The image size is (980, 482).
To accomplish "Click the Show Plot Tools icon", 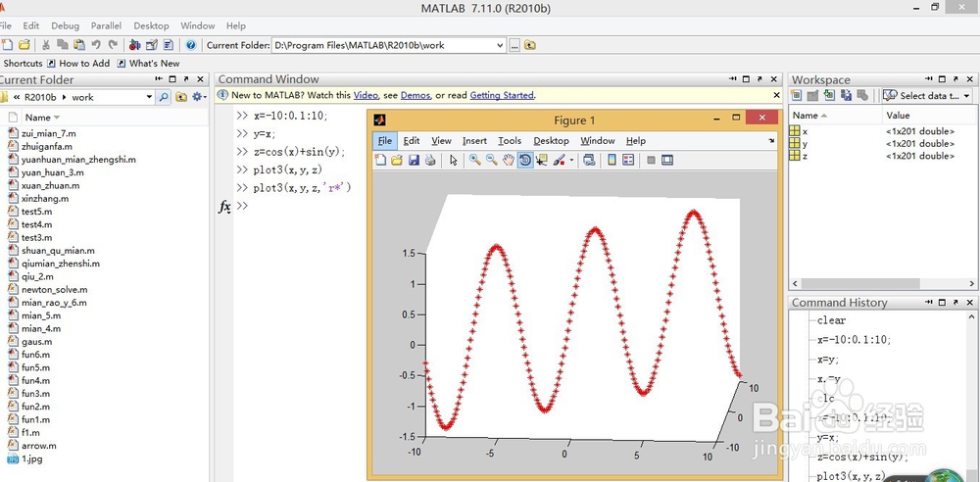I will coord(667,161).
